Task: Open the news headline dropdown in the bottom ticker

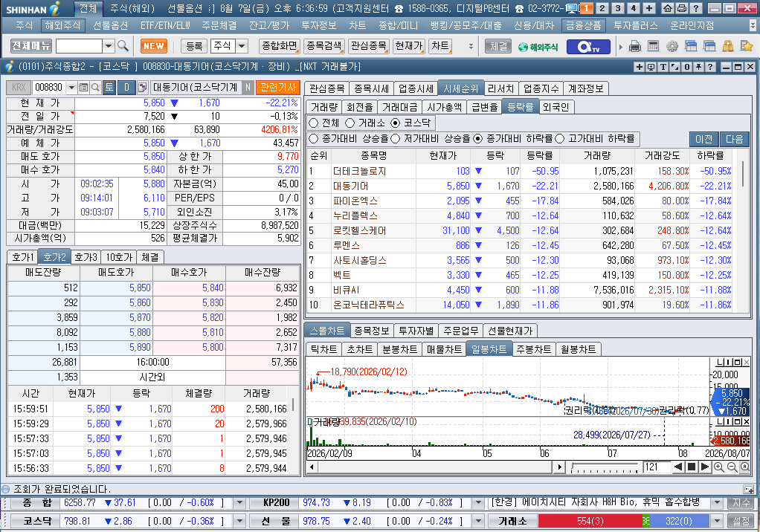Action: 717,503
